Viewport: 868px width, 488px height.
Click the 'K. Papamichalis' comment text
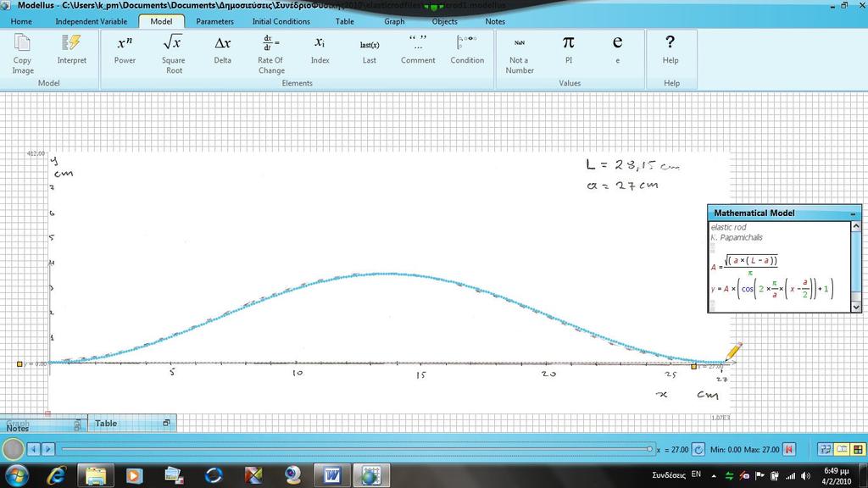737,237
